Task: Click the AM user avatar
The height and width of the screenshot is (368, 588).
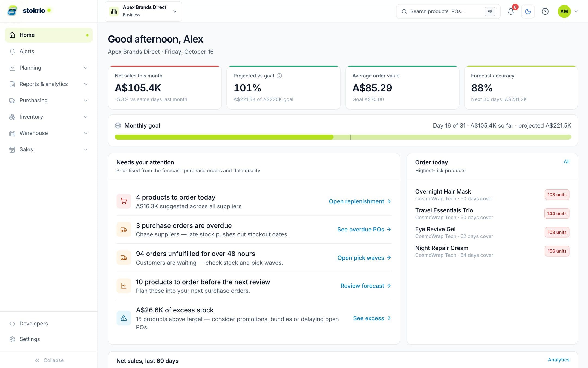Action: coord(564,11)
